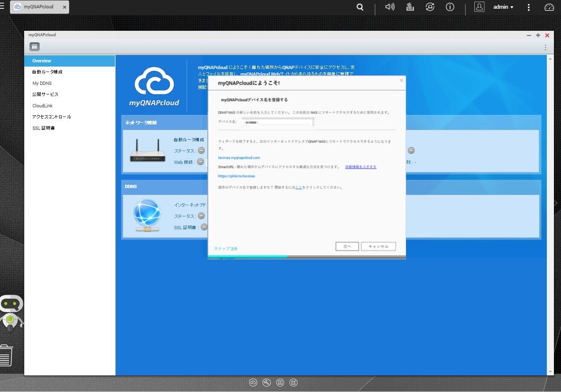Toggle the sidebar panel icon in toolbar
The width and height of the screenshot is (561, 392).
[35, 47]
